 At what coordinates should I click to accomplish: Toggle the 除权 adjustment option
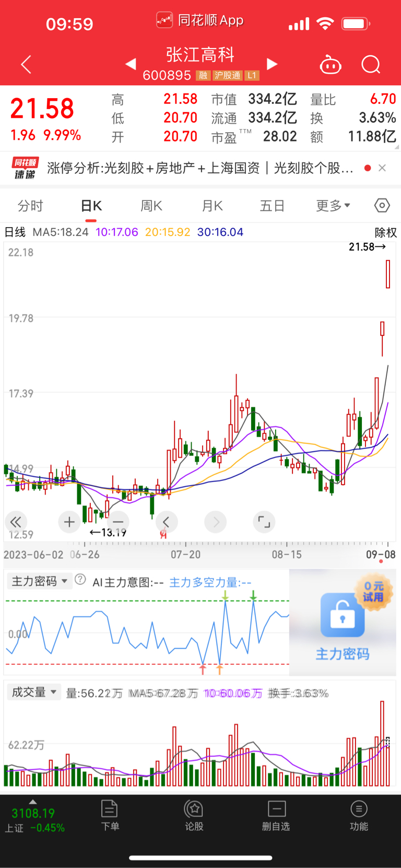(x=386, y=233)
